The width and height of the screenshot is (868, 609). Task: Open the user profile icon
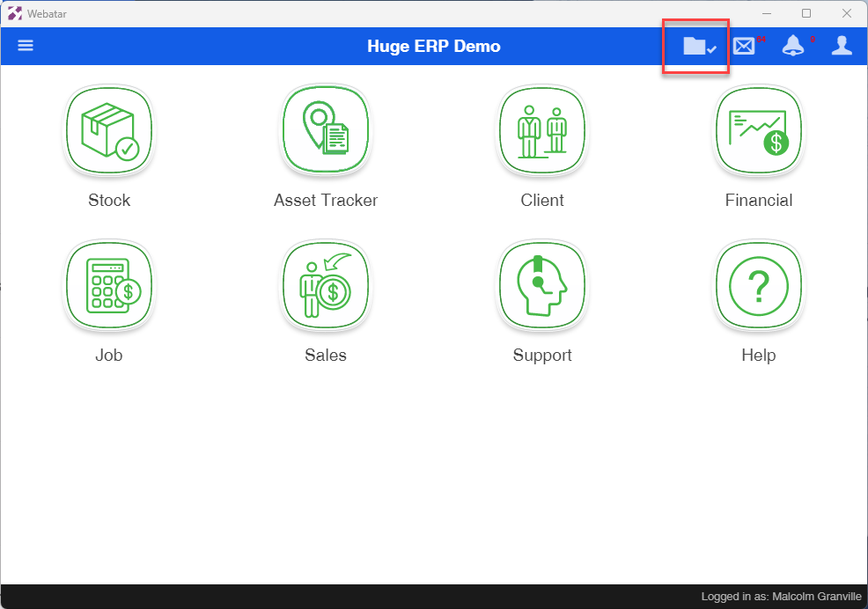click(x=842, y=46)
